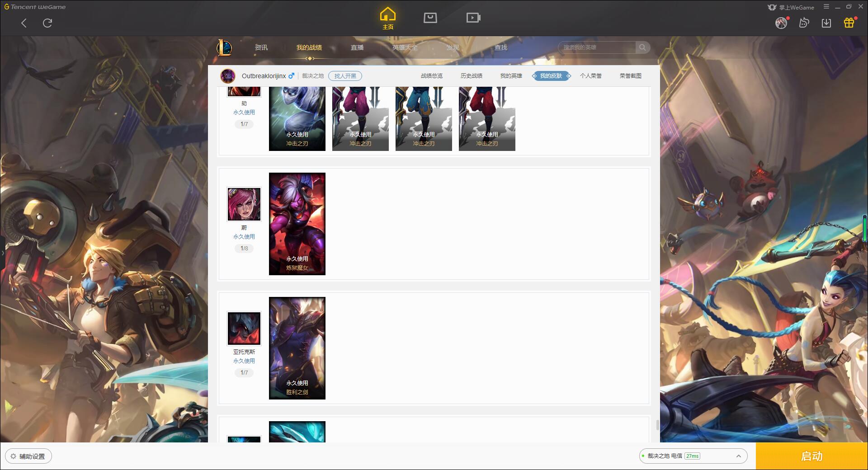Switch to the 我的战绩 tab
The width and height of the screenshot is (868, 470).
coord(309,47)
